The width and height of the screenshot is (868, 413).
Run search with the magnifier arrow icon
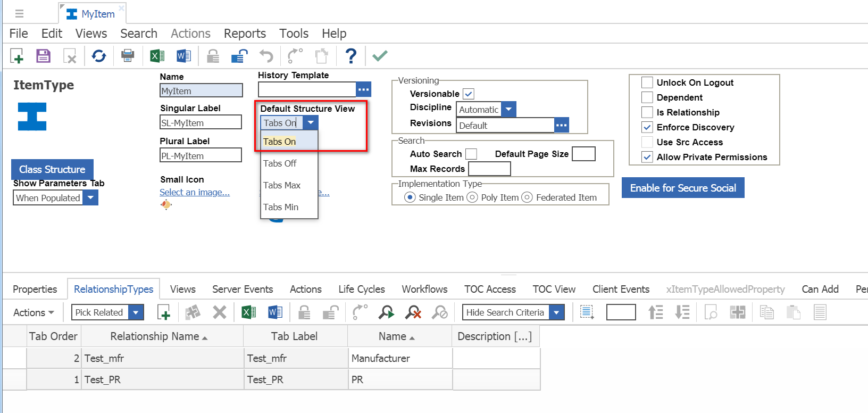pyautogui.click(x=386, y=312)
